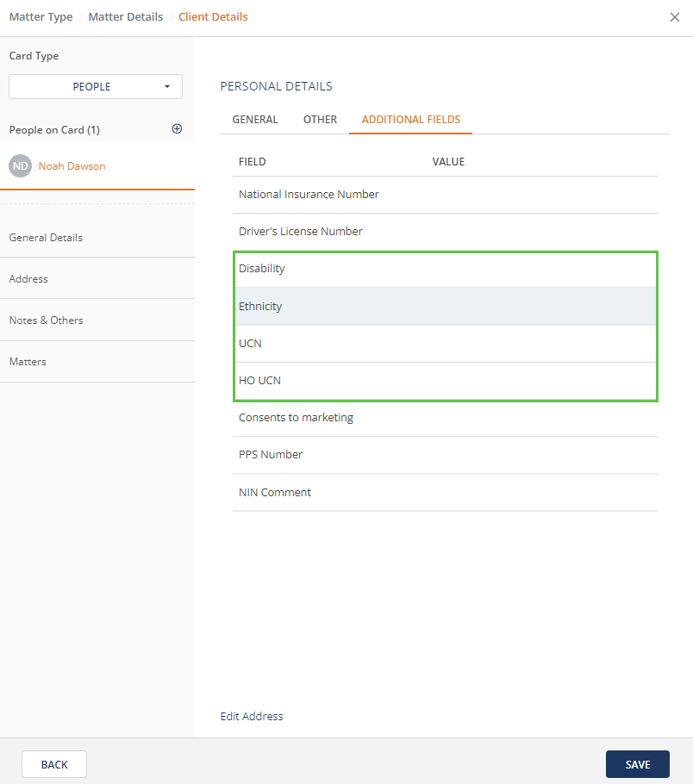Open Notes & Others section

click(46, 320)
